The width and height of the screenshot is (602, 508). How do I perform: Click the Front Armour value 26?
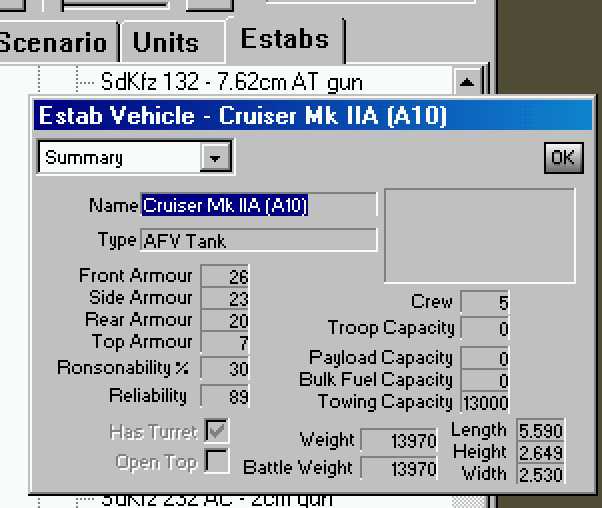(x=225, y=276)
